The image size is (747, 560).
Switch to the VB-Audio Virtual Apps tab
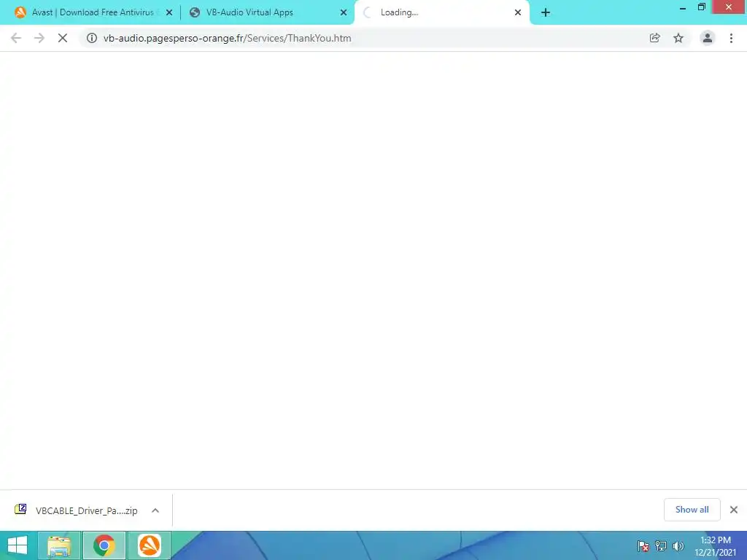(x=267, y=12)
